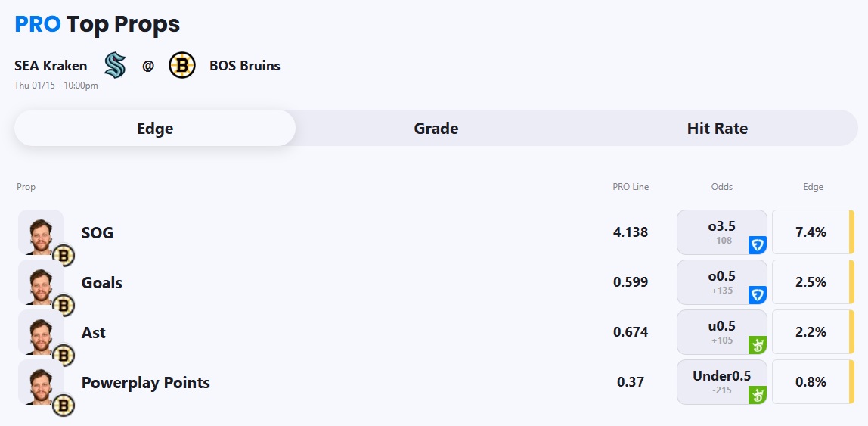This screenshot has width=868, height=426.
Task: Click the Seattle Kraken team logo
Action: pos(115,66)
